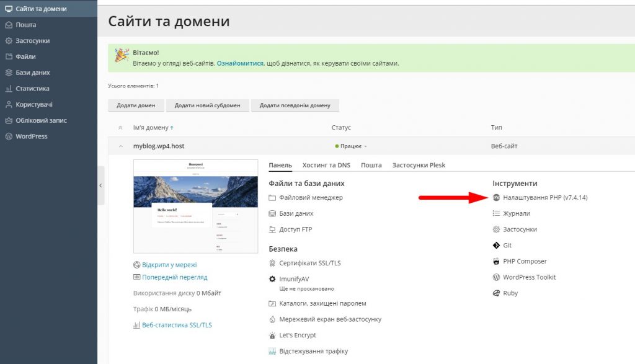Open Файловий менеджер

point(311,198)
